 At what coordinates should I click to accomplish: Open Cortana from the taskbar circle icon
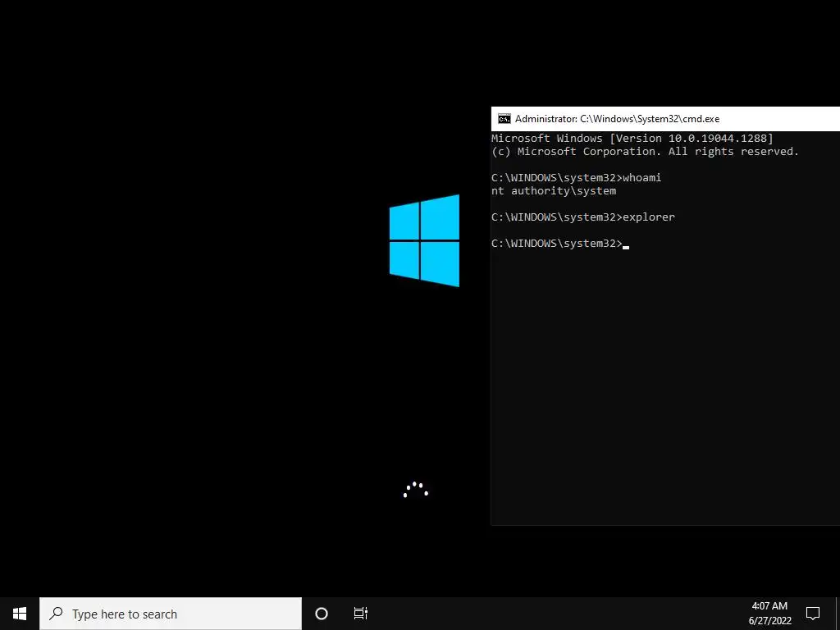click(322, 614)
